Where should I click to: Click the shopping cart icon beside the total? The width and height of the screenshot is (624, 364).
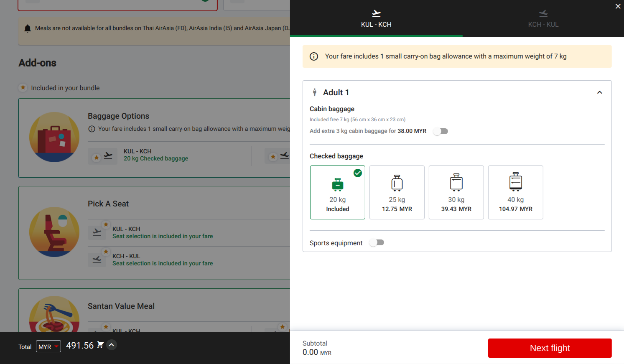tap(100, 345)
